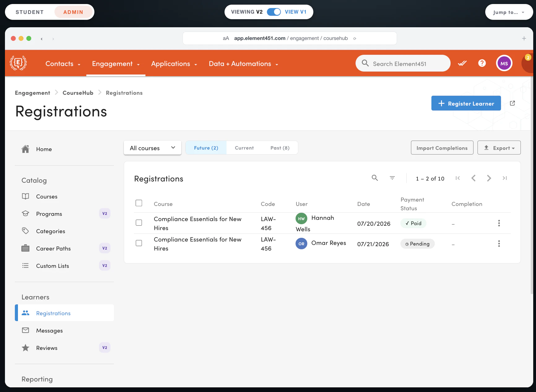
Task: Click the Reviews star icon
Action: [25, 348]
